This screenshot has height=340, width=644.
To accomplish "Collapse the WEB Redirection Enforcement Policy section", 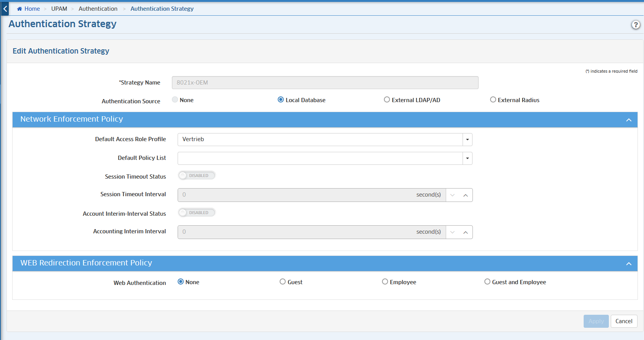I will pos(628,264).
